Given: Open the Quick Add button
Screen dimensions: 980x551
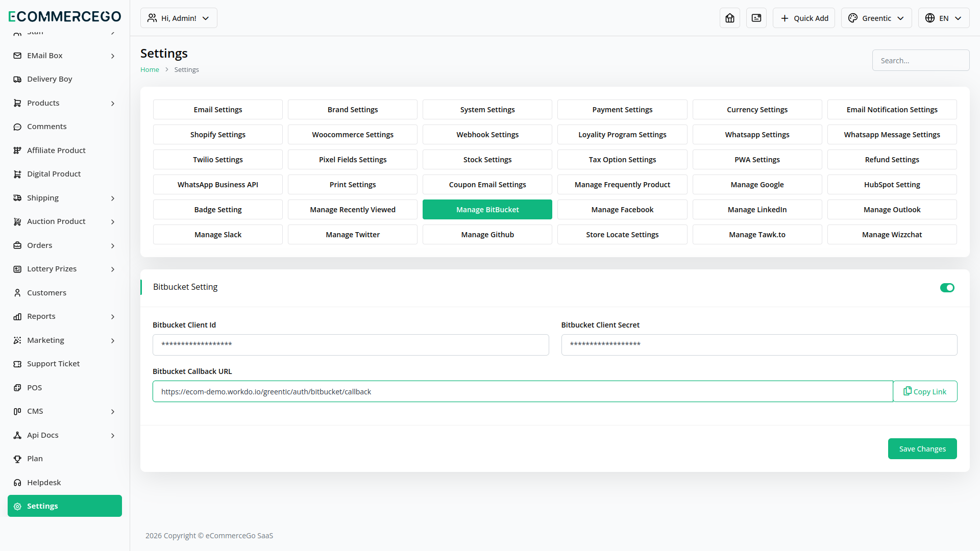Looking at the screenshot, I should [x=804, y=18].
